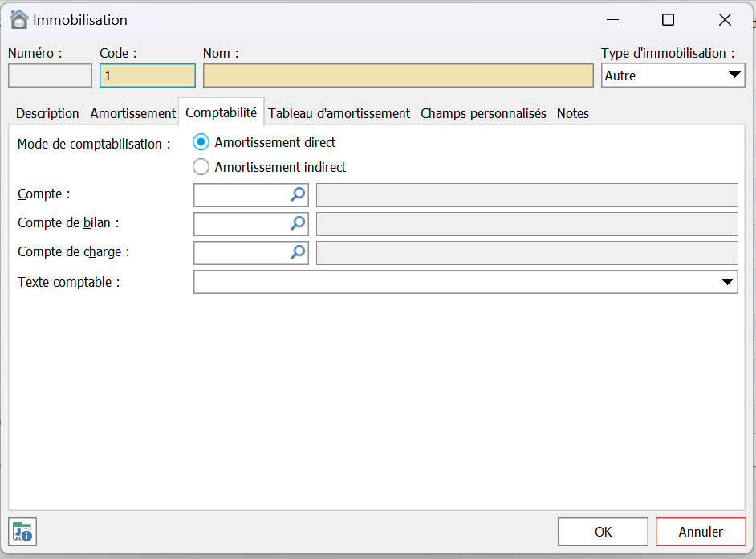This screenshot has height=559, width=756.
Task: Search accounts for Compte de charge
Action: coord(298,252)
